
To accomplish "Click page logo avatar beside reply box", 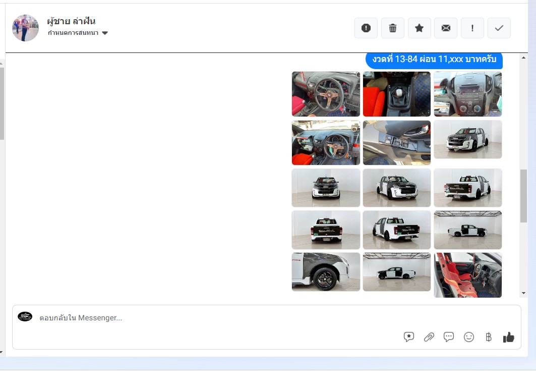I will coord(25,316).
